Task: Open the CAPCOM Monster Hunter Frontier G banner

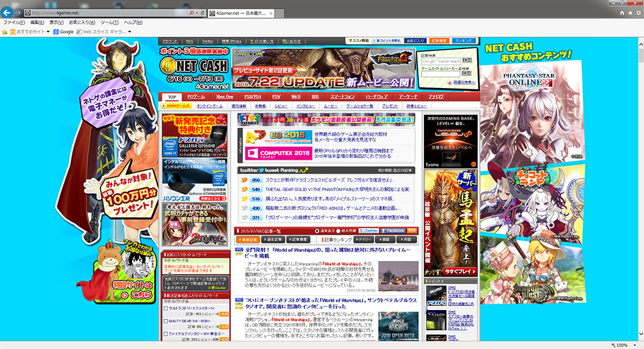Action: click(x=324, y=69)
